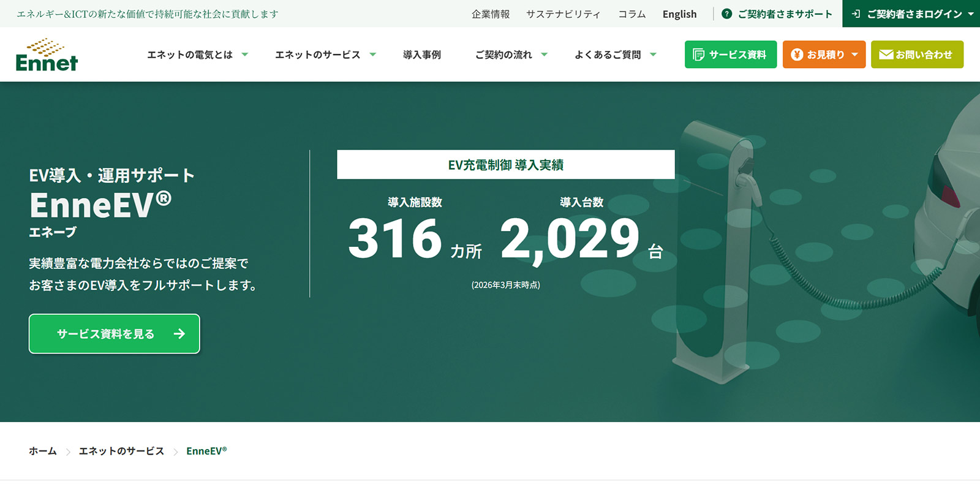This screenshot has height=484, width=980.
Task: Open the よくあるご質問 menu
Action: tap(608, 55)
